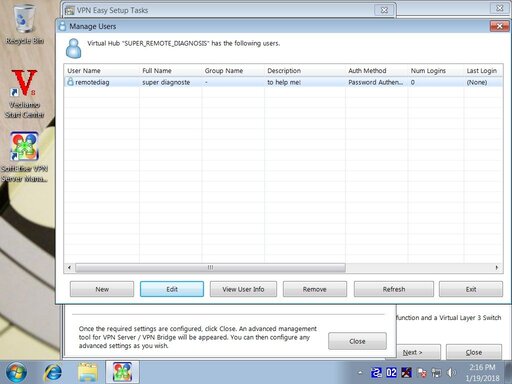The width and height of the screenshot is (512, 384).
Task: Sort by Description column header
Action: pos(305,70)
